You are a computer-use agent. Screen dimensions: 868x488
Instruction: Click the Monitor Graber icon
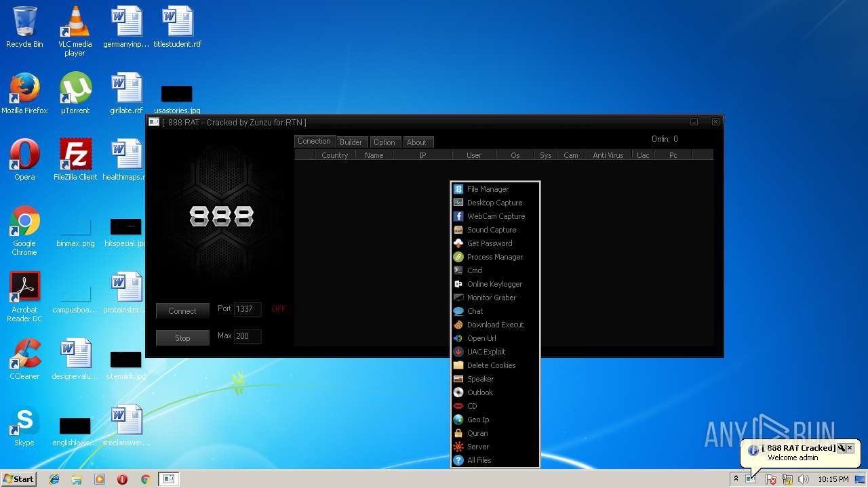[x=458, y=298]
